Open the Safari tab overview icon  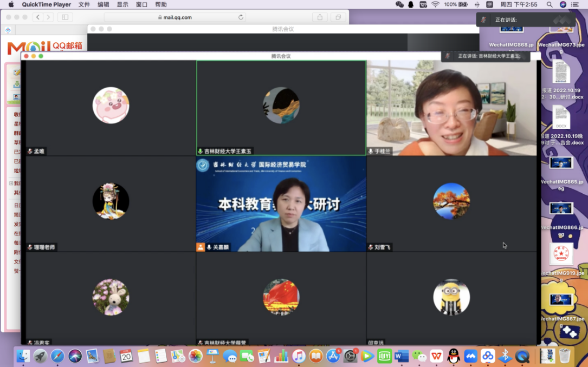point(338,17)
